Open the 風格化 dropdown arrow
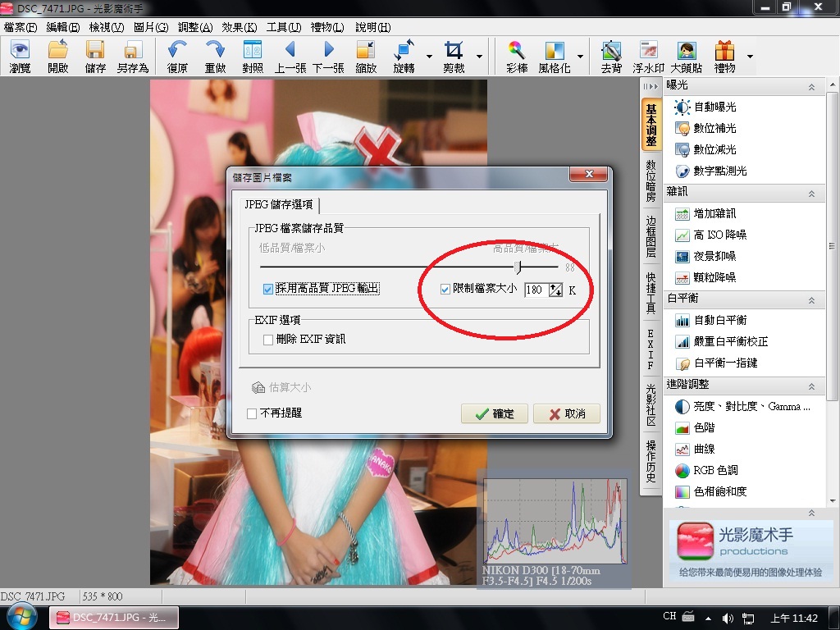Screen dimensions: 840x630 [580, 57]
